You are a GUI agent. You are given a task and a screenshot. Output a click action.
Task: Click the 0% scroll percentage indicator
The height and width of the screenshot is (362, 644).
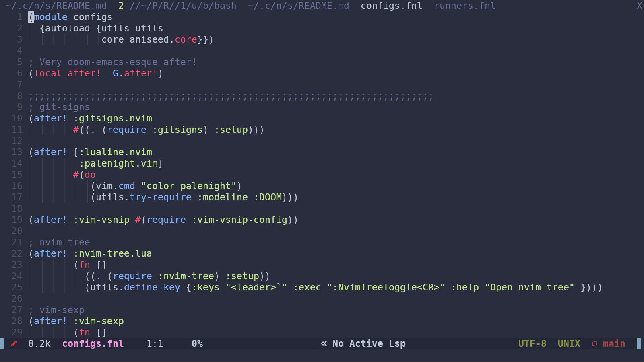[197, 343]
